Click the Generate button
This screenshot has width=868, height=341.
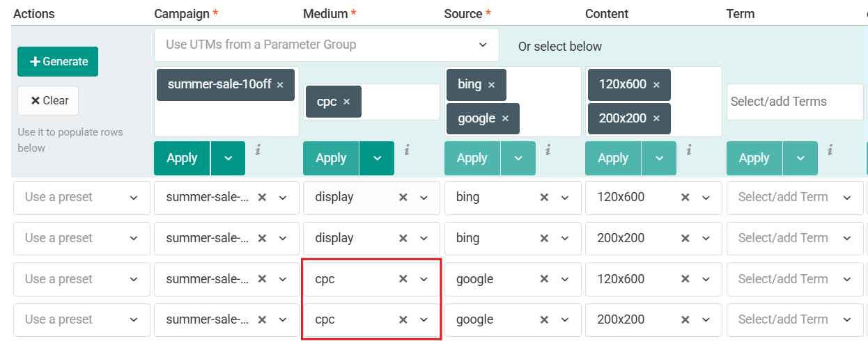58,61
